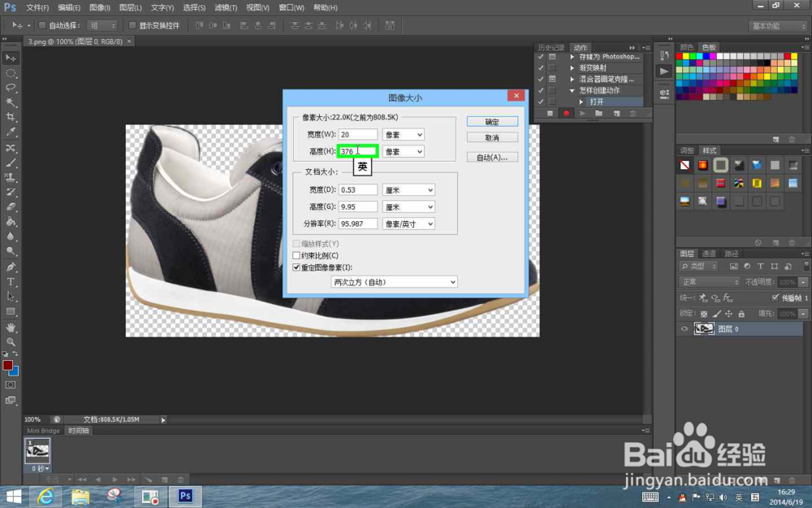
Task: Toggle Quick Mask mode icon
Action: tap(11, 385)
